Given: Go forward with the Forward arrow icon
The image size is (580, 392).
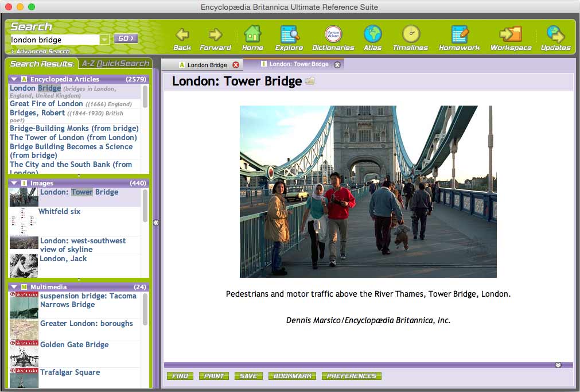Looking at the screenshot, I should click(x=215, y=35).
